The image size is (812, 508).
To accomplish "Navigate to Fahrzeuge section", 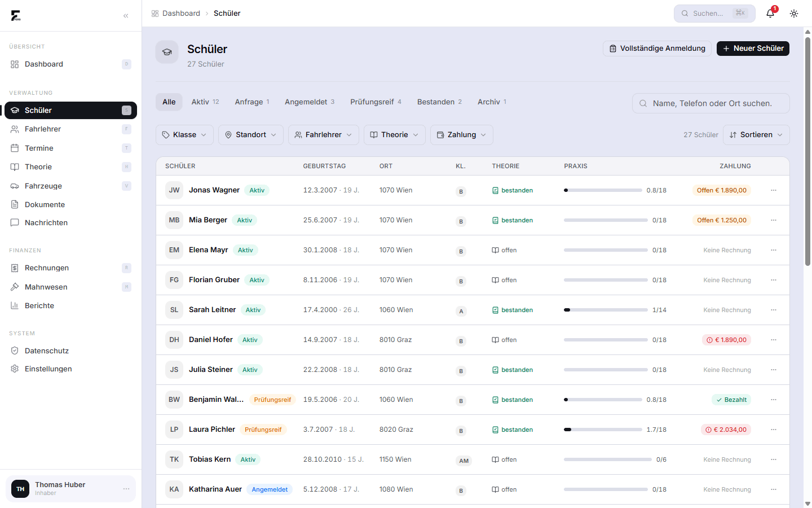I will point(70,186).
